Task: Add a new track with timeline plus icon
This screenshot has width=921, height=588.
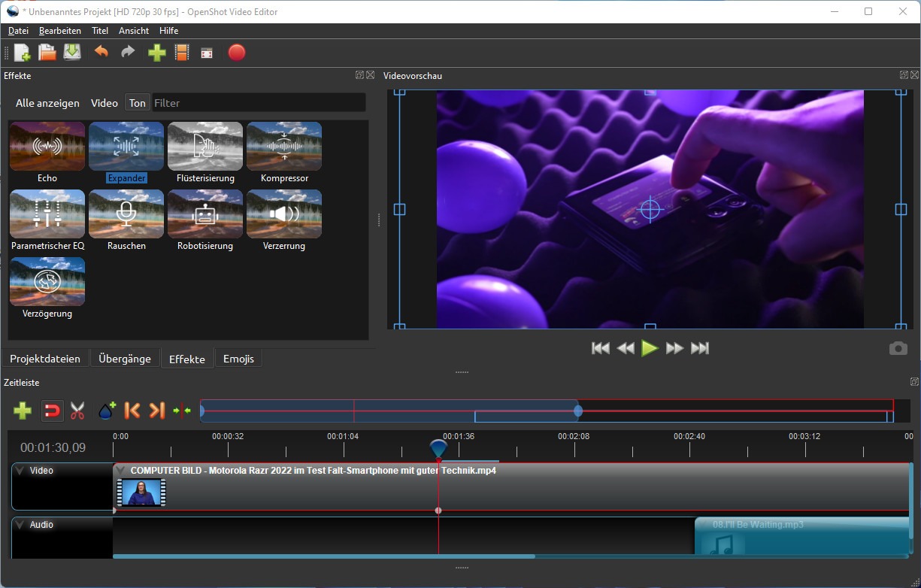Action: tap(23, 411)
